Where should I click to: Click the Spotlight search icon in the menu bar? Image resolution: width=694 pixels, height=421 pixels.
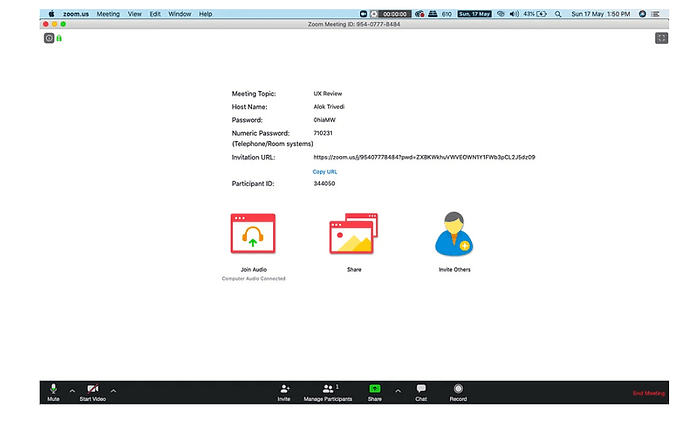point(558,14)
